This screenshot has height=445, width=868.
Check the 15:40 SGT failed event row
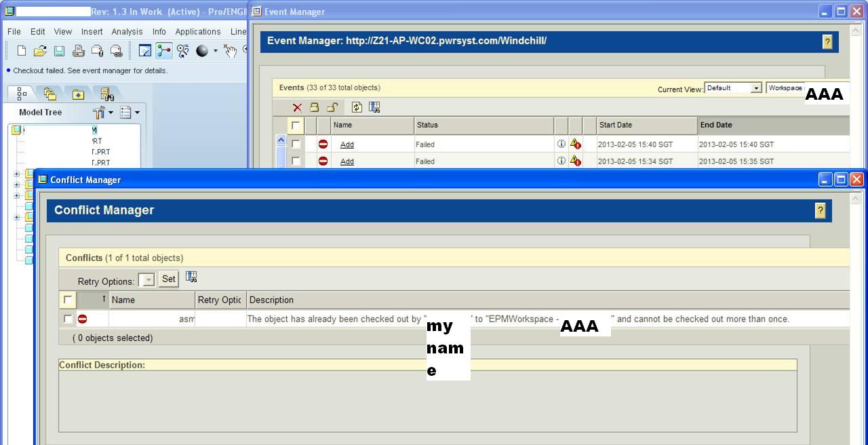click(x=296, y=144)
